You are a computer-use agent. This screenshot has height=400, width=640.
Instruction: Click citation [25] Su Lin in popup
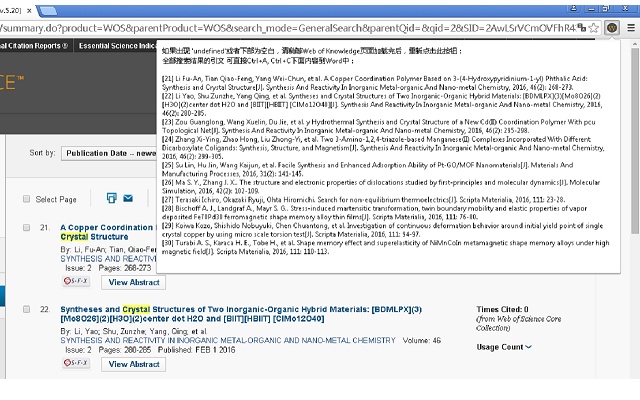click(x=367, y=169)
